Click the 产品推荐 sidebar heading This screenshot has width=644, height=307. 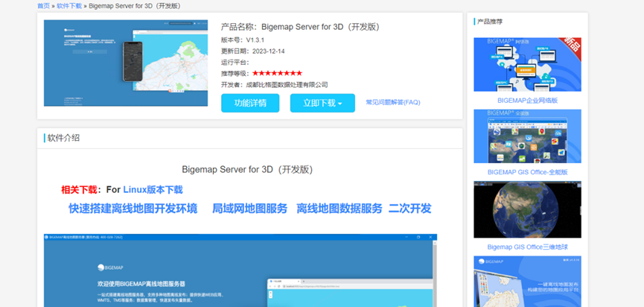pyautogui.click(x=490, y=22)
